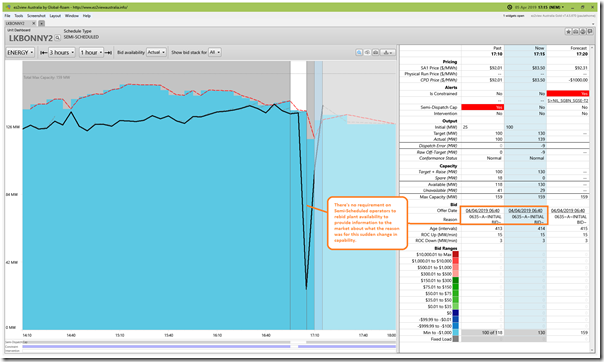Click the chart camera icon beside copy
604x362 pixels.
click(375, 52)
